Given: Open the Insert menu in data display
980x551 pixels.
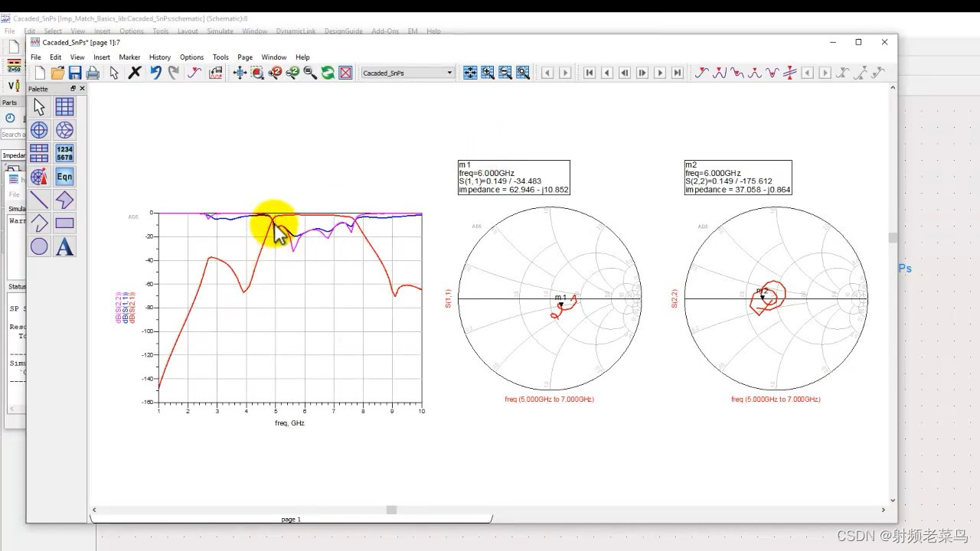Looking at the screenshot, I should pos(102,57).
